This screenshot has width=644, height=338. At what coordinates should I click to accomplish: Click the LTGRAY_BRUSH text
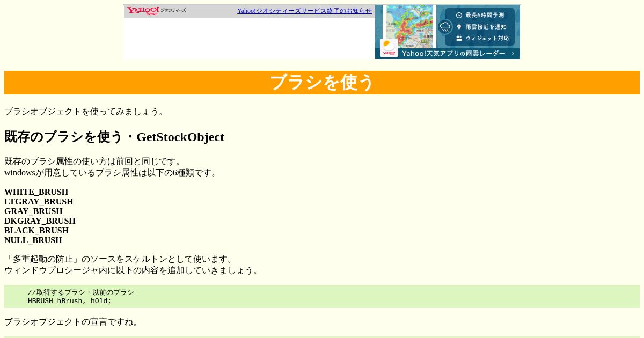pyautogui.click(x=39, y=202)
